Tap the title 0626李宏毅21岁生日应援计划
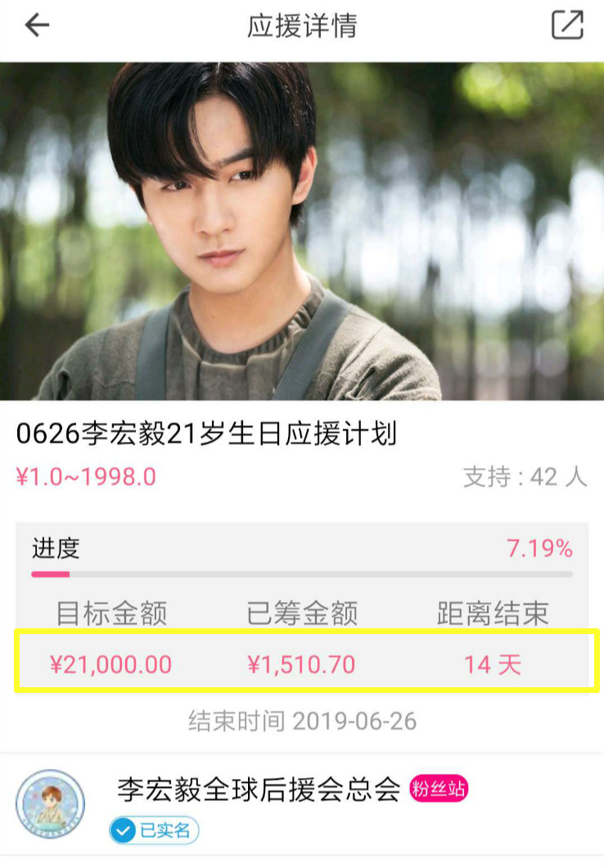Viewport: 604px width, 868px height. click(206, 434)
